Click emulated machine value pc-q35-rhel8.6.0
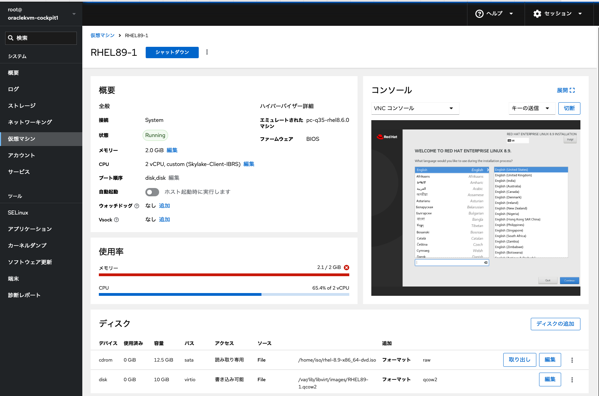 327,120
